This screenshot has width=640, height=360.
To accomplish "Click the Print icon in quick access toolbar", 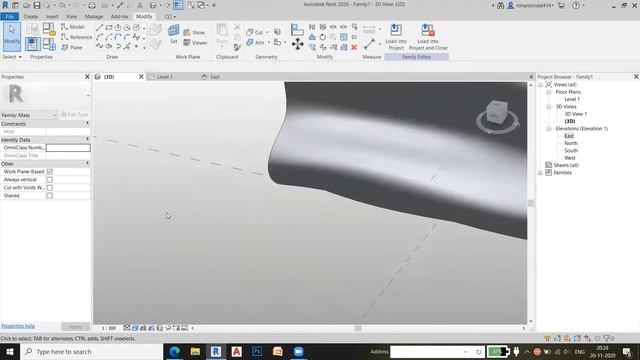I will pos(92,5).
